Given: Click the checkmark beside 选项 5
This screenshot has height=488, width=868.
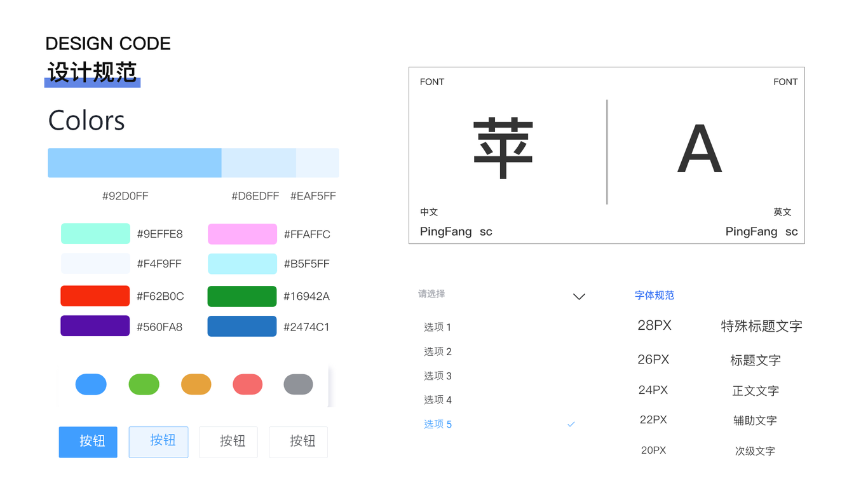Looking at the screenshot, I should (571, 424).
